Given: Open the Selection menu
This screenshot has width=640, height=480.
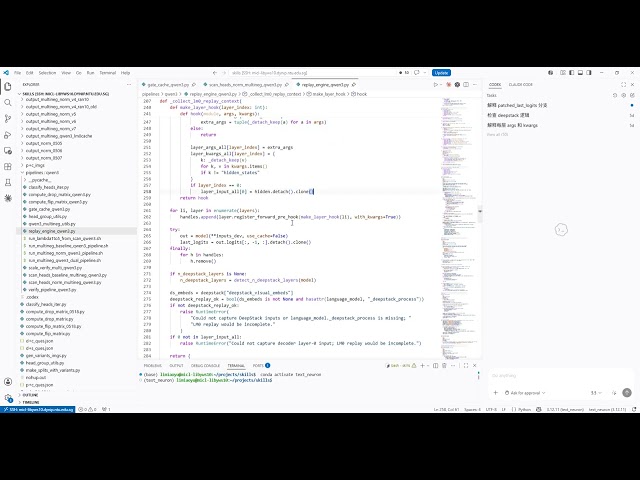Looking at the screenshot, I should click(x=47, y=73).
